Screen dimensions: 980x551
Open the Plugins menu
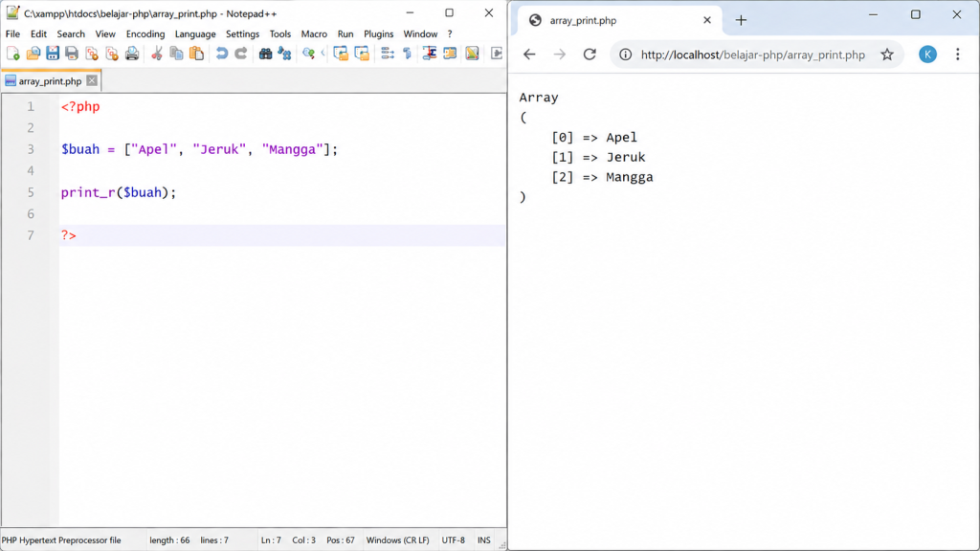(x=379, y=33)
